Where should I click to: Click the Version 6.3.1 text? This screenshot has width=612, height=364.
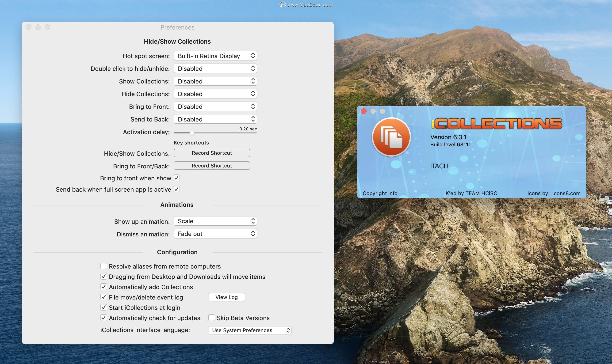point(448,137)
